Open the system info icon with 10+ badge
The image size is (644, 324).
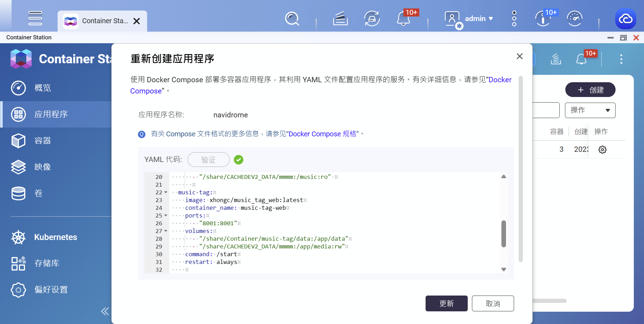pos(543,19)
